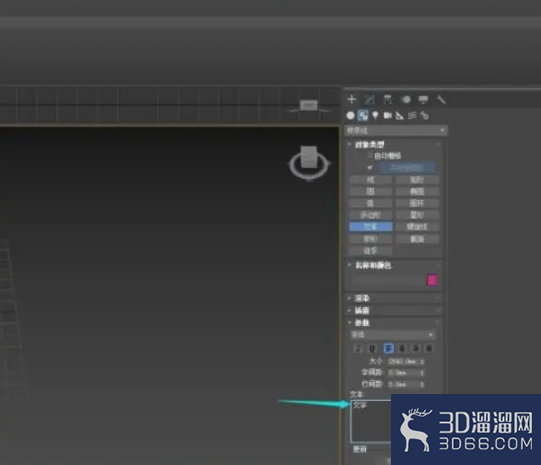The image size is (541, 465).
Task: Select the Lights category bulb icon
Action: pyautogui.click(x=375, y=116)
